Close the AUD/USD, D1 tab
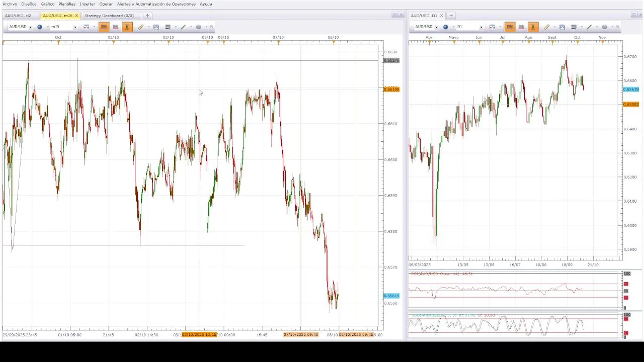The width and height of the screenshot is (644, 362). tap(441, 16)
